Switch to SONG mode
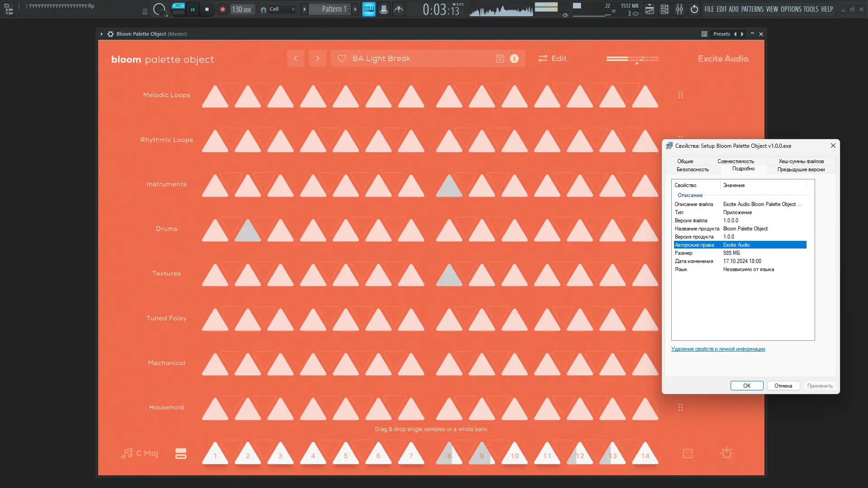 point(179,13)
